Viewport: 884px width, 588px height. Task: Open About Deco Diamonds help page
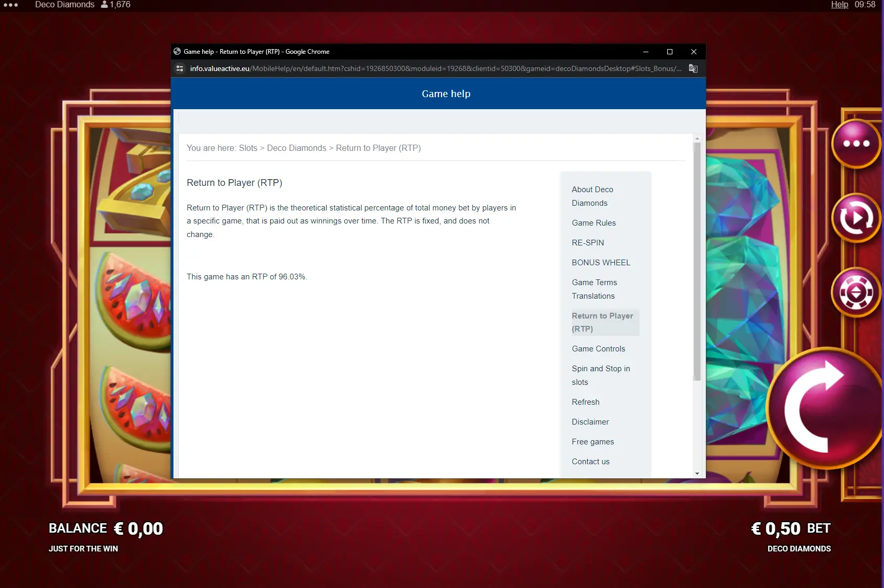(x=592, y=196)
